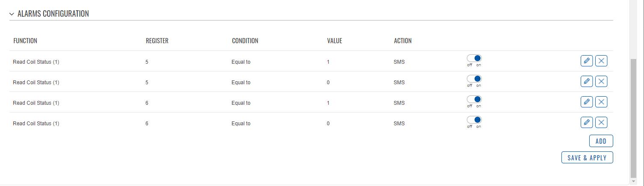Select the Register column header

(157, 41)
